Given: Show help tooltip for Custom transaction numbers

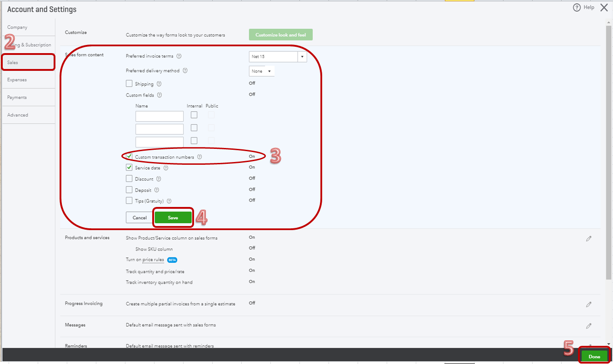Looking at the screenshot, I should (x=199, y=157).
